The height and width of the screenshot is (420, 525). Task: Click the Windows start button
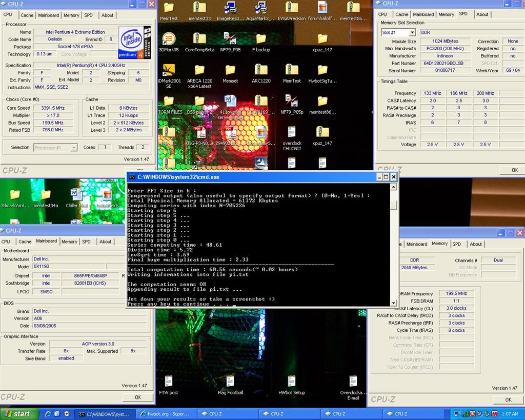click(x=19, y=414)
